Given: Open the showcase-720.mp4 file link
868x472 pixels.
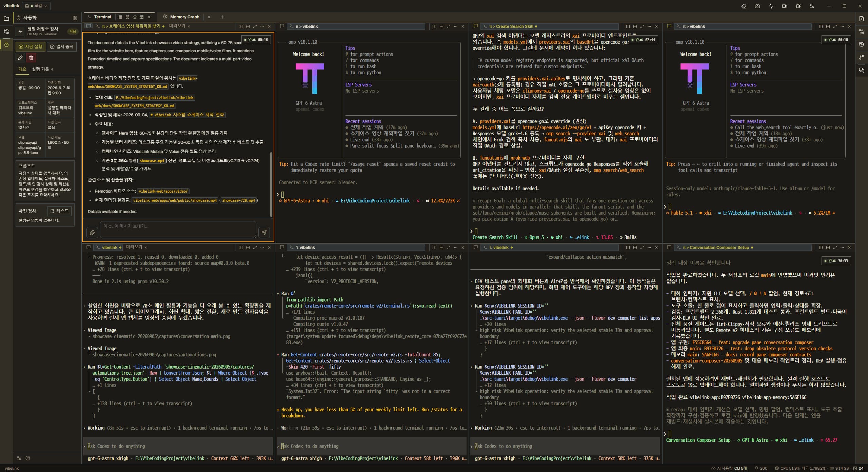Looking at the screenshot, I should point(238,200).
